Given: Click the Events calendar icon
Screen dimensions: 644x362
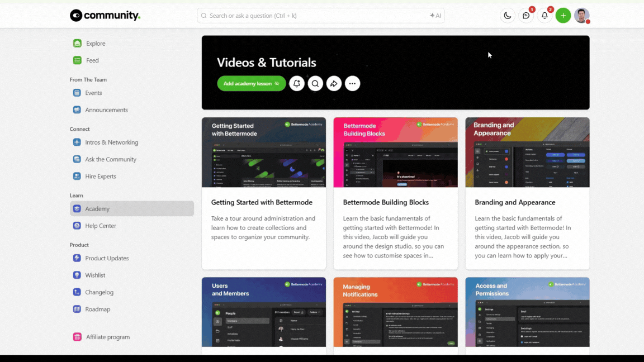Looking at the screenshot, I should pos(77,93).
